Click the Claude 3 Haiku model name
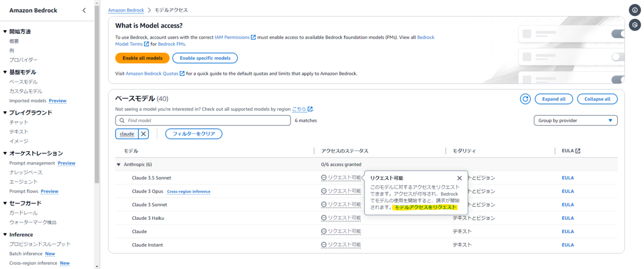644x269 pixels. point(148,218)
